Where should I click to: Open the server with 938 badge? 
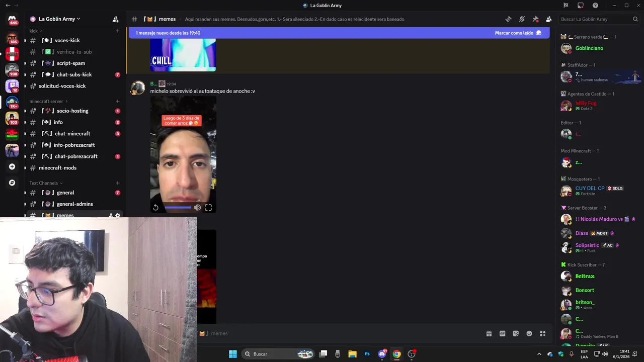click(x=12, y=69)
